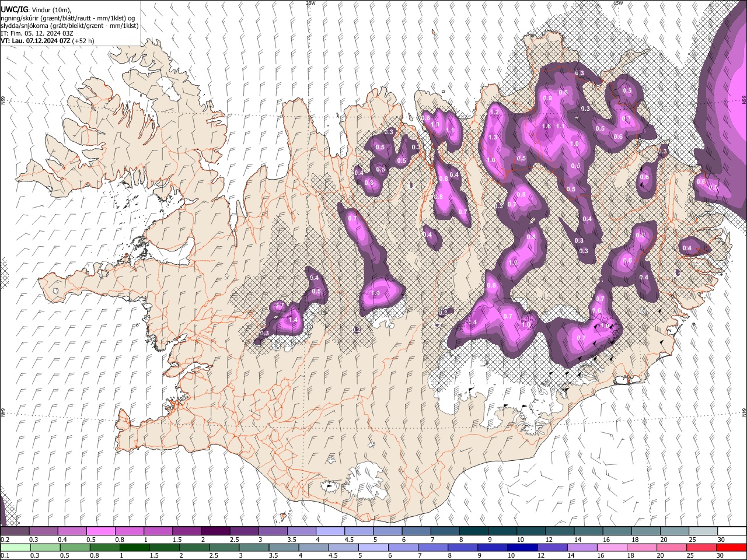Click the palest green 0.1–0.3 swatch, bottom legend row
Screen dimensions: 747x560
tap(16, 547)
